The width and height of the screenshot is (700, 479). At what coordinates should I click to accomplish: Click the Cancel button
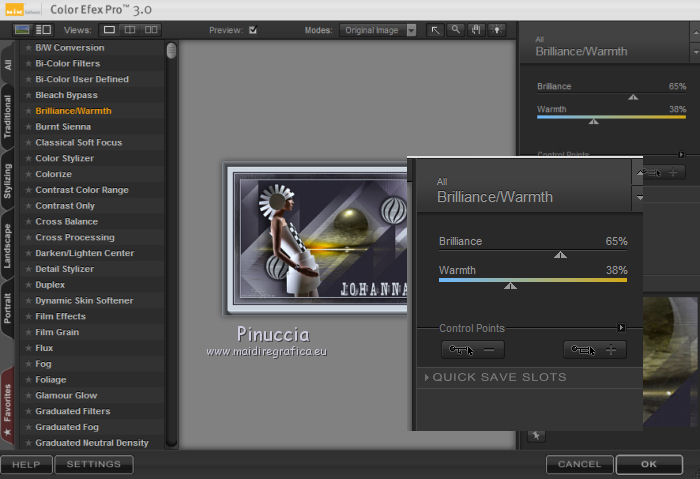pyautogui.click(x=579, y=464)
